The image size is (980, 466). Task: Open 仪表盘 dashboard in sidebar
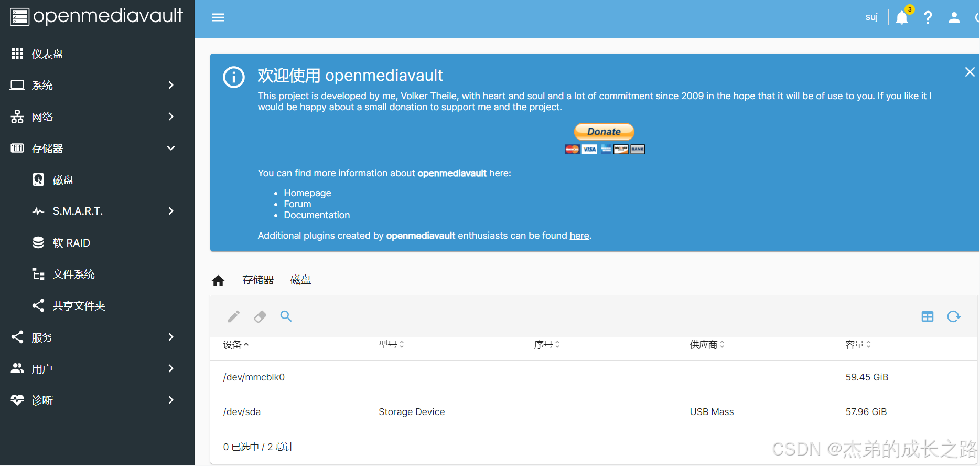pos(97,54)
